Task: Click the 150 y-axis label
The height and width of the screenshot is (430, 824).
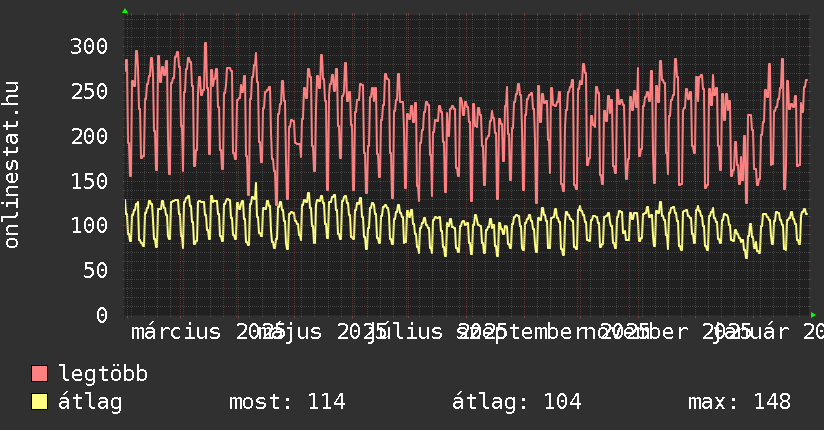Action: coord(89,181)
